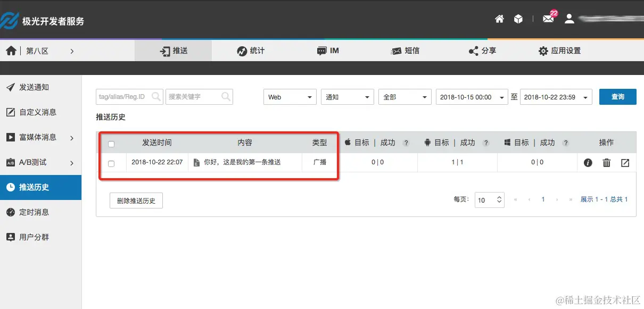Click the 查询 search button
644x309 pixels.
coord(617,97)
